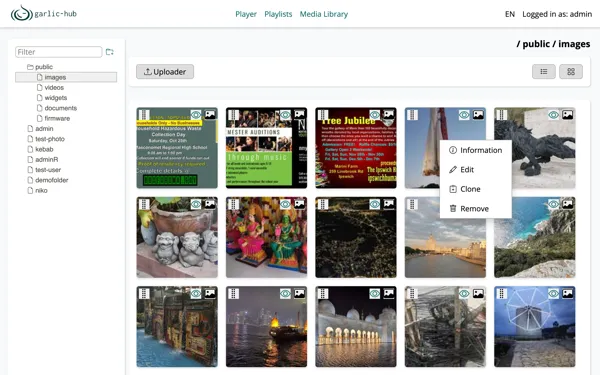
Task: Open the menu handle on the mosque at night thumbnail
Action: tap(323, 294)
